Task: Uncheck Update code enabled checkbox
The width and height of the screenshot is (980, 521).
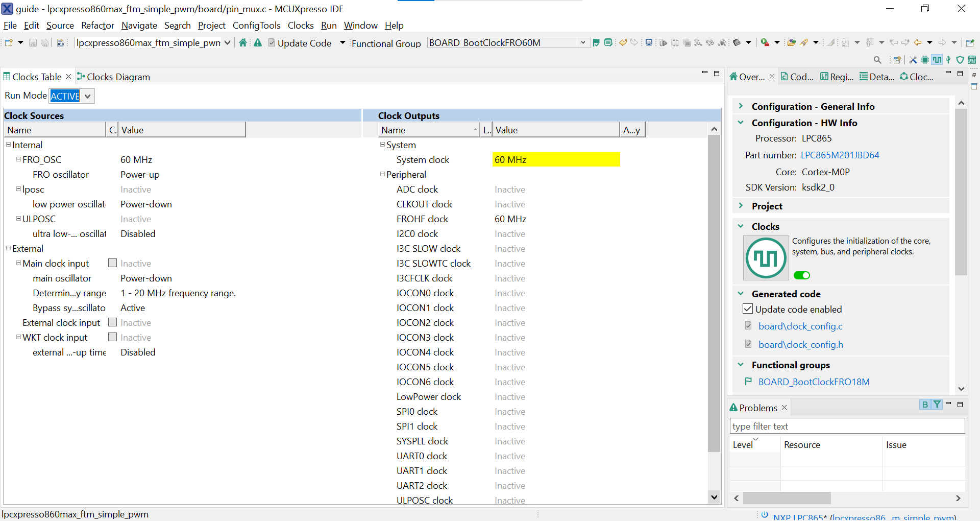Action: pos(748,309)
